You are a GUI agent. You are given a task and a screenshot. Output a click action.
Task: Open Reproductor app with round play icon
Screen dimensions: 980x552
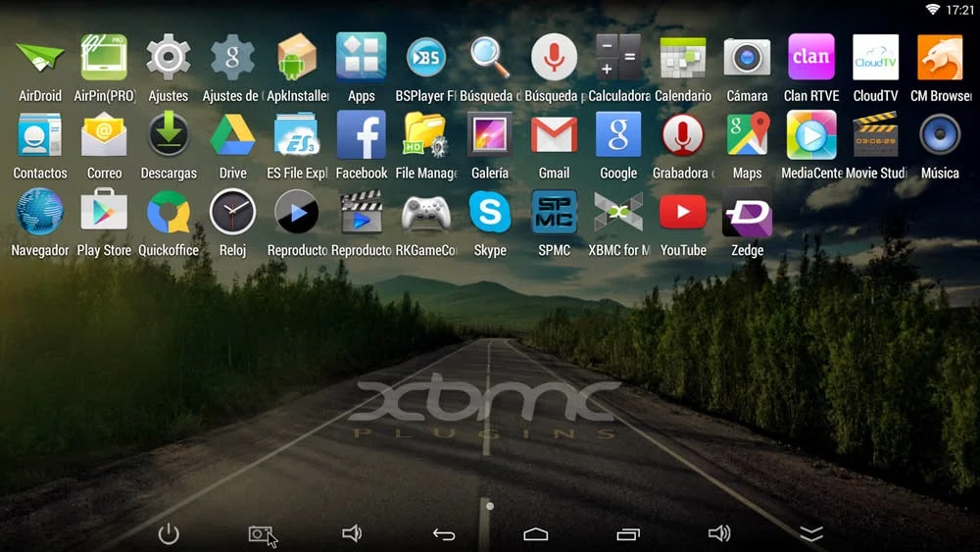coord(297,212)
